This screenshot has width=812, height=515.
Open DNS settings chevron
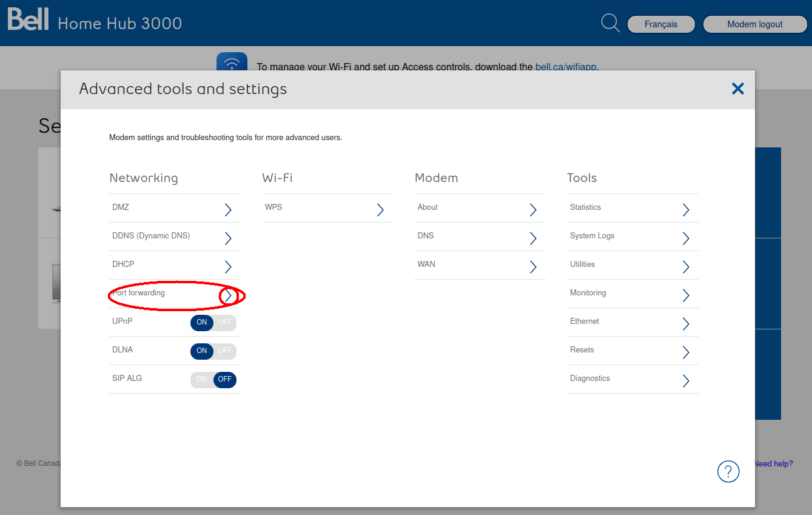tap(533, 238)
